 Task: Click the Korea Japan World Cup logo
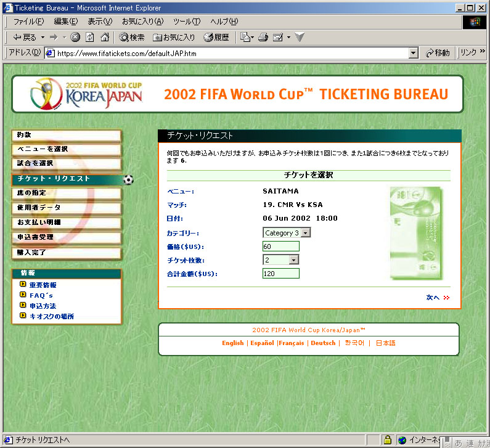coord(86,94)
